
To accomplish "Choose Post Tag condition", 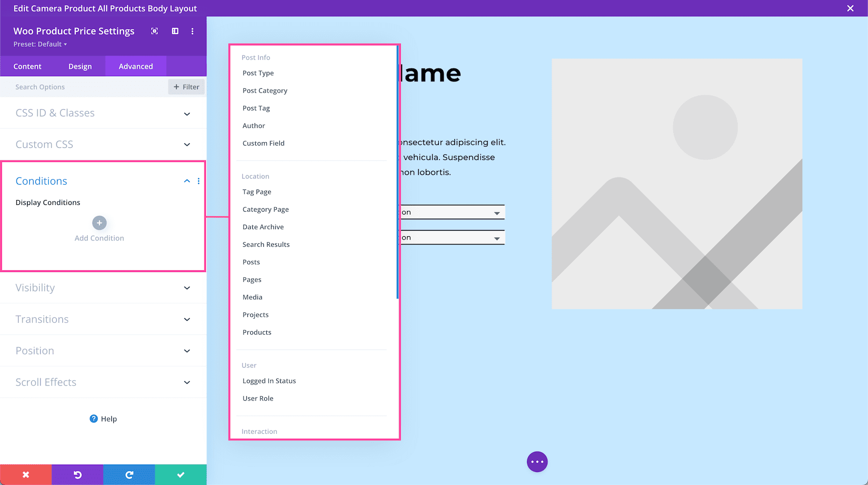I will [x=256, y=108].
